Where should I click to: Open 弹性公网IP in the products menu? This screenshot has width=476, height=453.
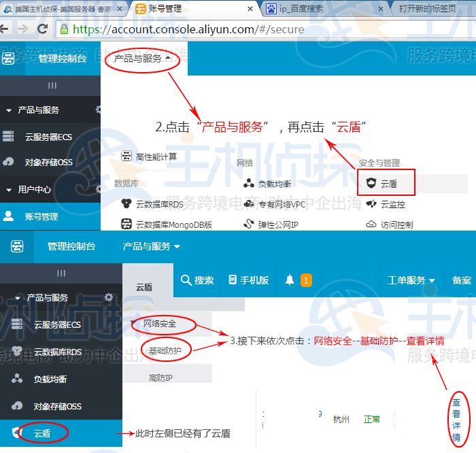pos(278,224)
